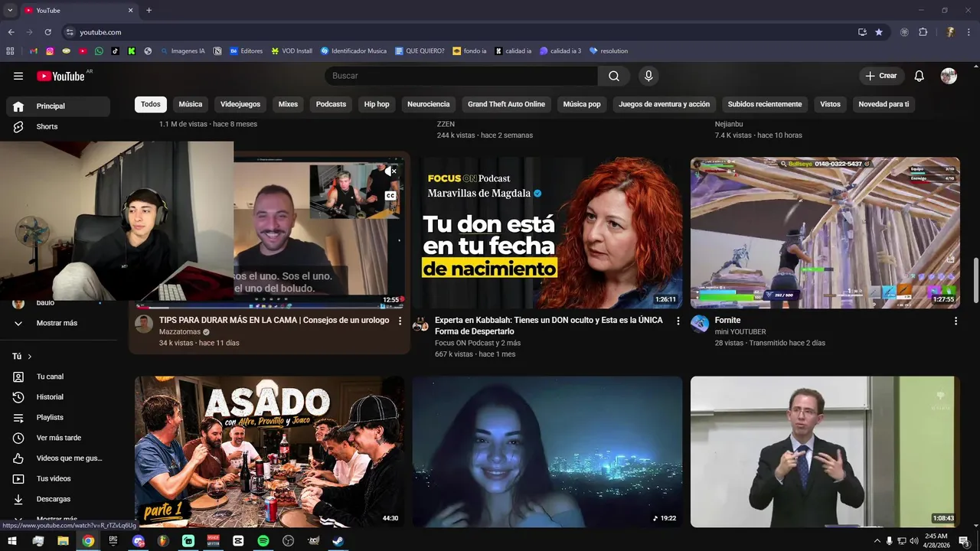The height and width of the screenshot is (551, 980).
Task: Click the search magnifier button
Action: click(614, 76)
